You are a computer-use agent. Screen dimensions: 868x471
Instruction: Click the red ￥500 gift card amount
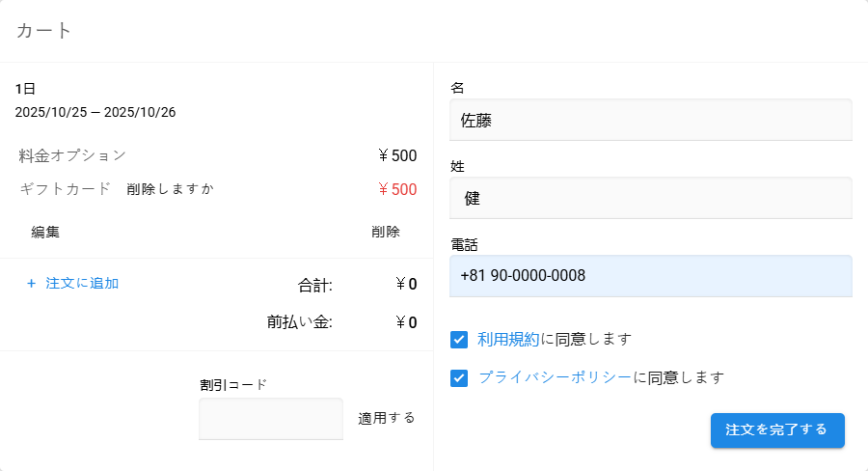(x=397, y=189)
